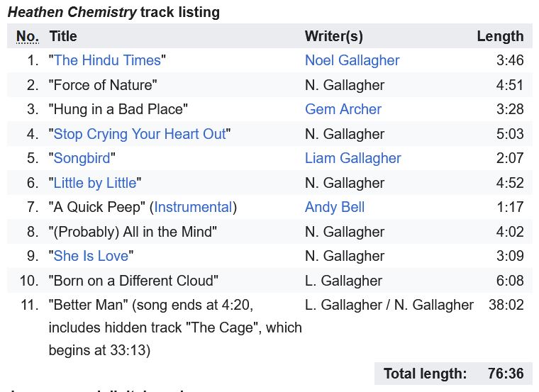The height and width of the screenshot is (392, 539).
Task: Open the Liam Gallagher writer link
Action: tap(353, 158)
